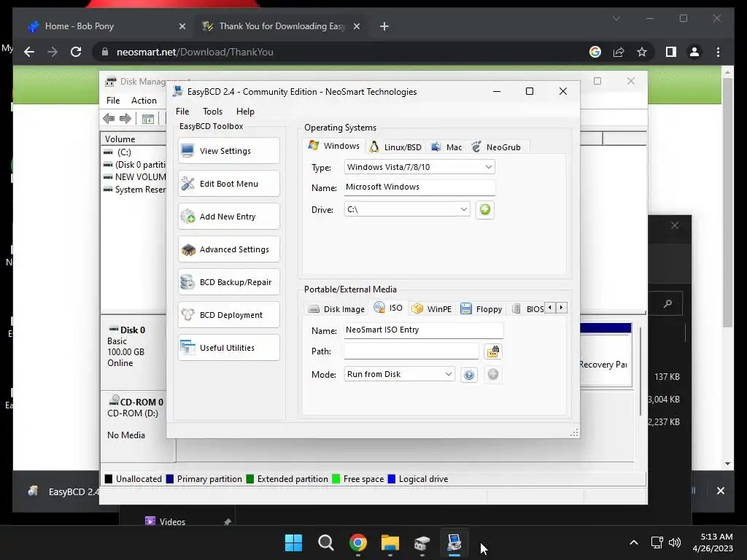Switch to NeoGrub tab
This screenshot has width=747, height=560.
click(x=496, y=147)
